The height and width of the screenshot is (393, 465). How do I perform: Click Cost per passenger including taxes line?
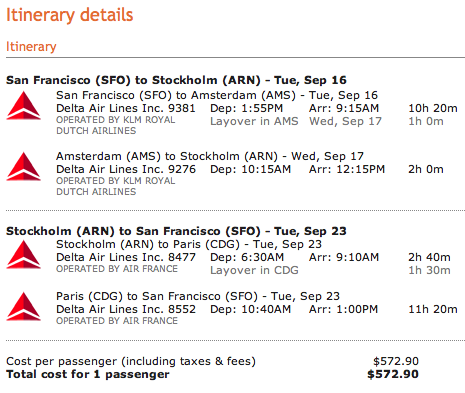pyautogui.click(x=131, y=361)
